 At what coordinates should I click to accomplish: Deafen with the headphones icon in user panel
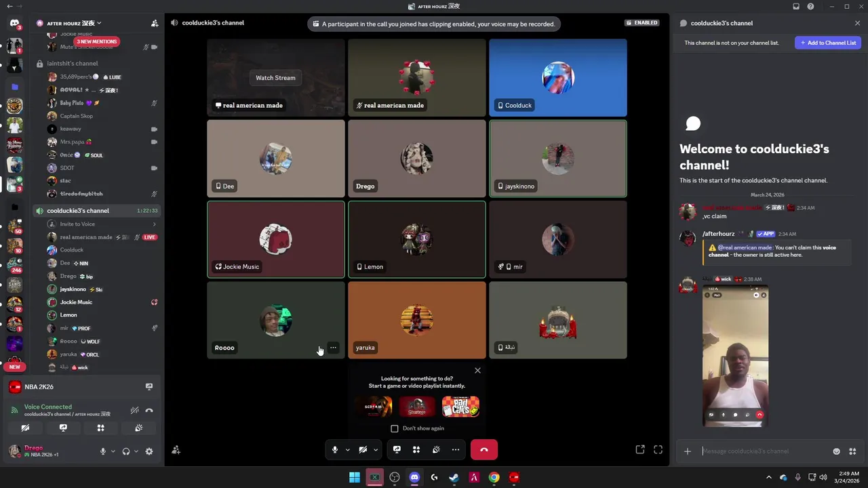click(x=125, y=451)
